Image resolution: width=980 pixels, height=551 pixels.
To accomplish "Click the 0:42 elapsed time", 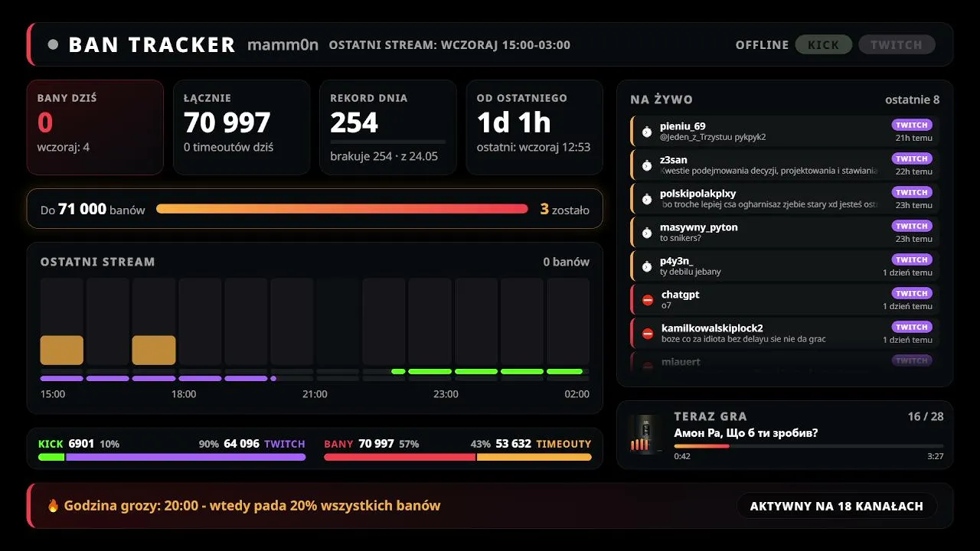I will click(x=682, y=456).
